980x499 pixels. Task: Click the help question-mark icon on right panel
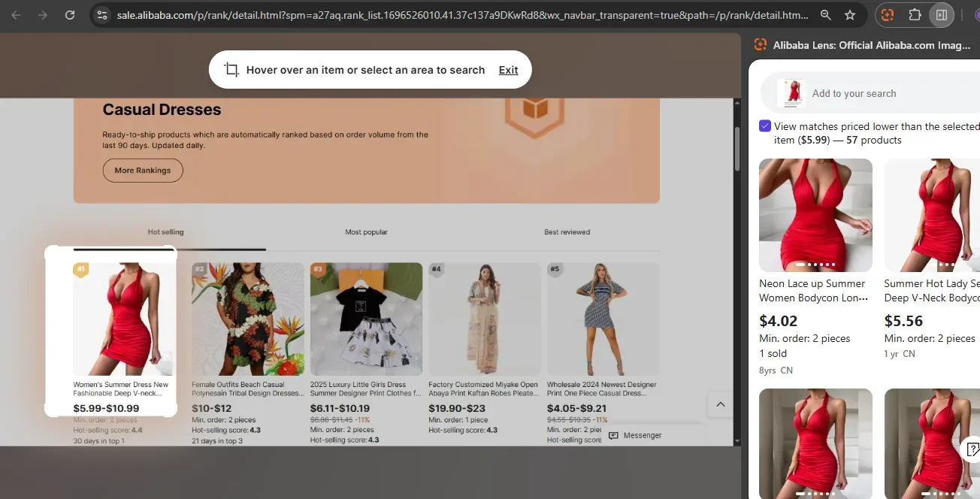(973, 449)
